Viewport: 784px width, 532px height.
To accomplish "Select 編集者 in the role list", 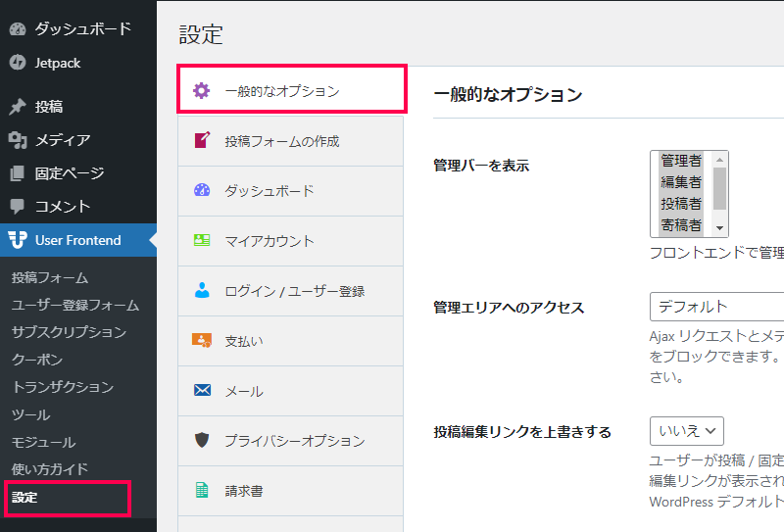I will 681,182.
